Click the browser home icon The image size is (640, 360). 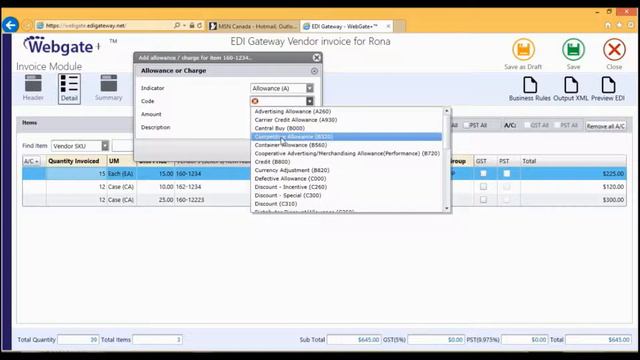click(608, 25)
